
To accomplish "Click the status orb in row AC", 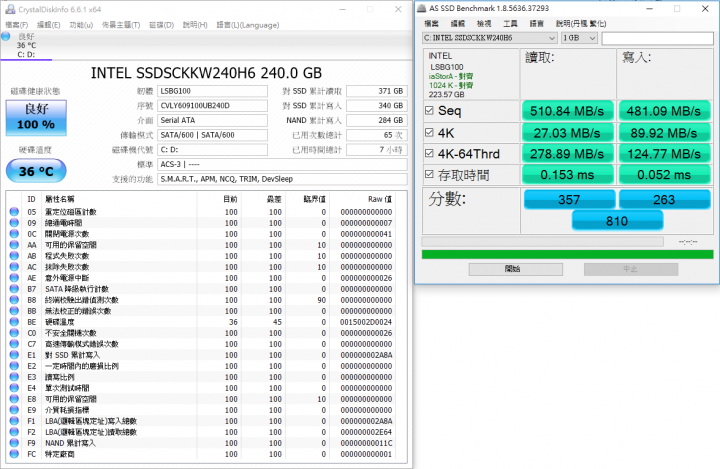I will 14,267.
